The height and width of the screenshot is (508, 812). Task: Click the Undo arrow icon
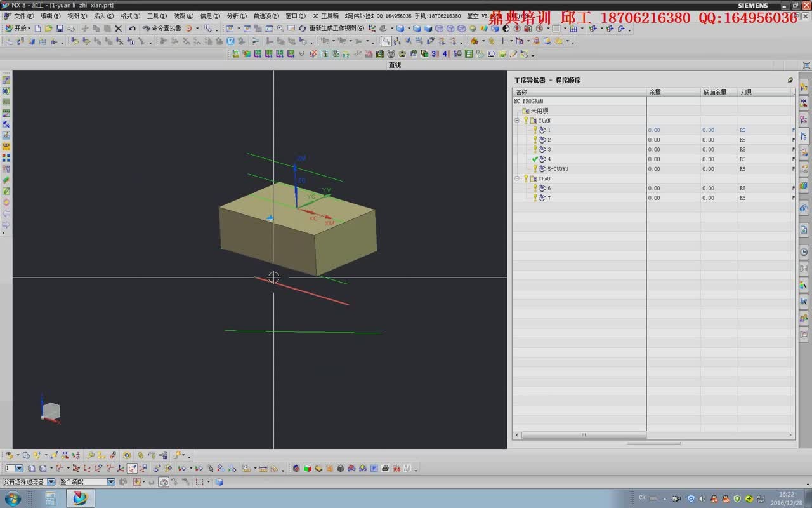pyautogui.click(x=131, y=29)
